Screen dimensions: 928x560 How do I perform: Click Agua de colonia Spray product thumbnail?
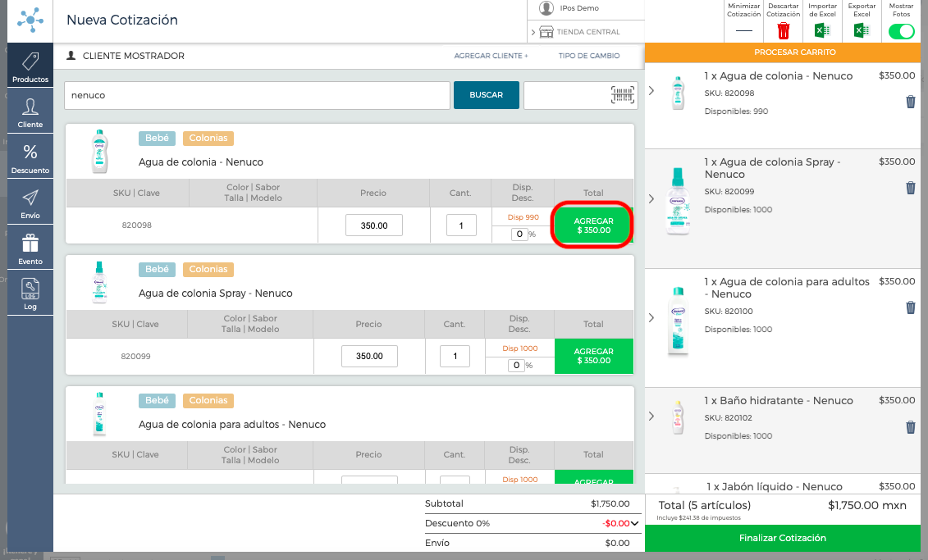point(99,282)
